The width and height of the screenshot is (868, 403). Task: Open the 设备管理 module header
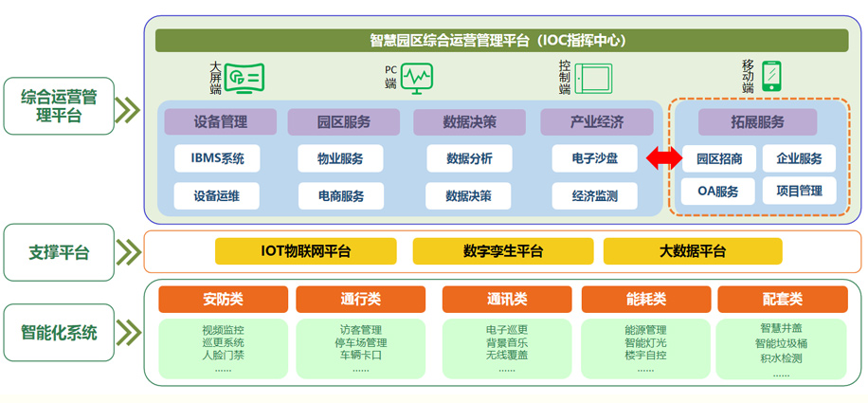(221, 121)
